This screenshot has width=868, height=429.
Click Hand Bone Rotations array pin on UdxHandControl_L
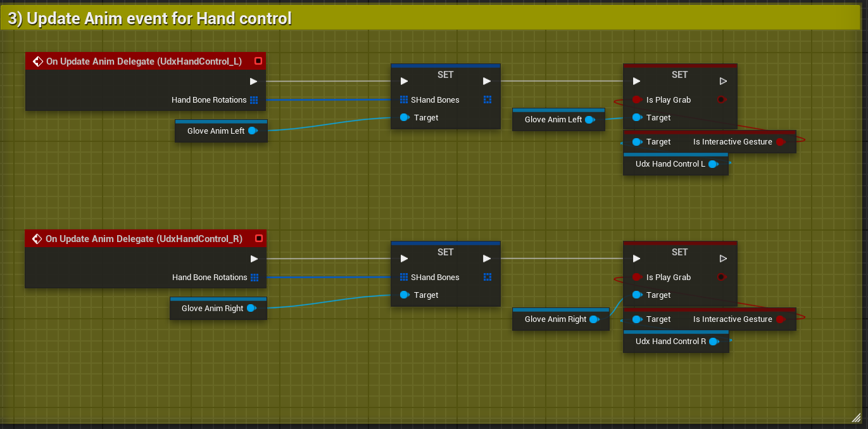tap(254, 100)
